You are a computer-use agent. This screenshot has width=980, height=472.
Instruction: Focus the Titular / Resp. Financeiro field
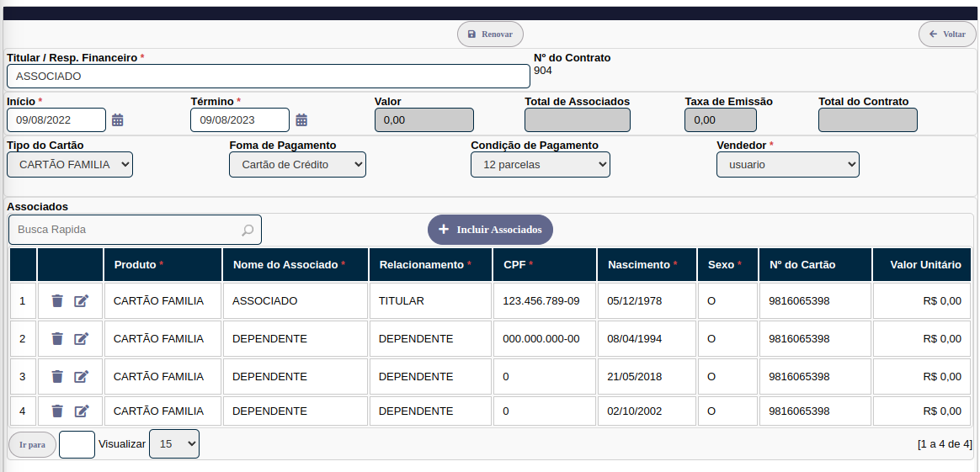click(269, 77)
